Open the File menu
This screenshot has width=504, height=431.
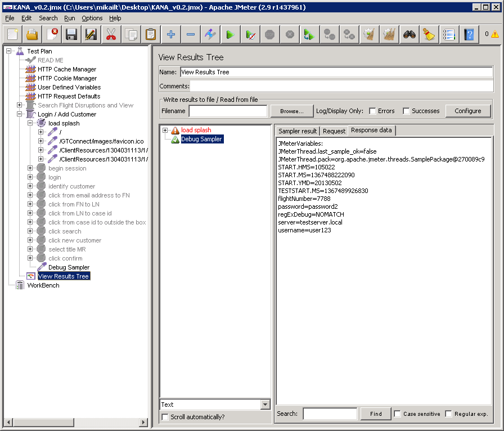[10, 18]
